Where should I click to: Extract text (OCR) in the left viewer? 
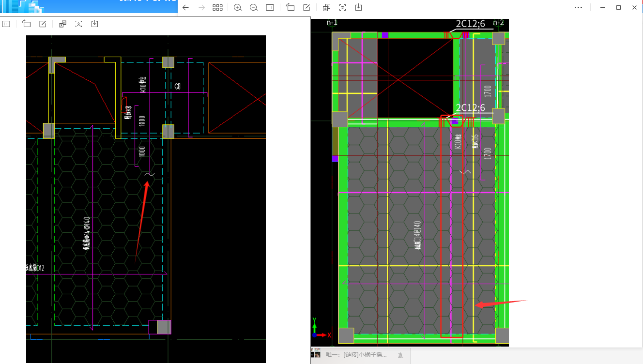[x=78, y=24]
